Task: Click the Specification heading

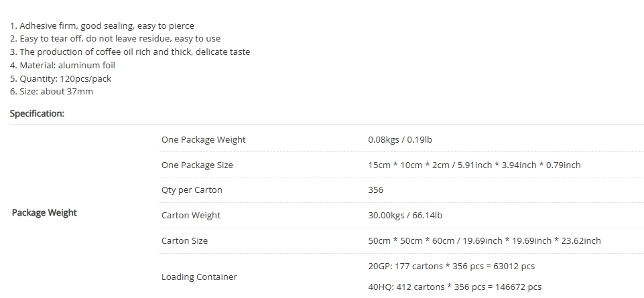Action: click(x=37, y=114)
